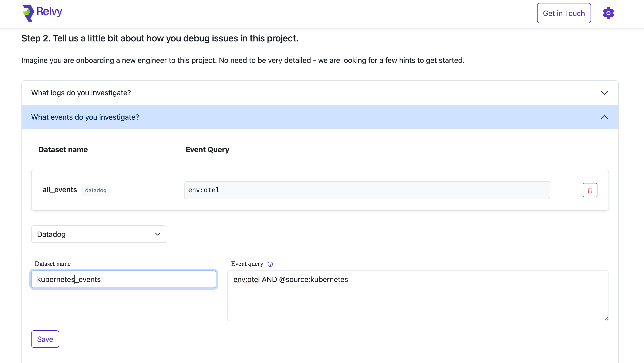This screenshot has height=363, width=644.
Task: Click the Event Query column header
Action: click(207, 149)
